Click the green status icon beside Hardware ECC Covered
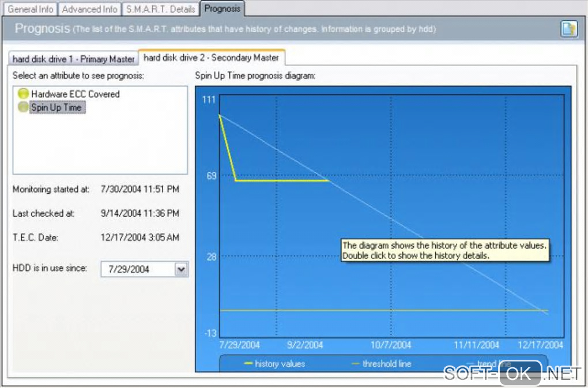Viewport: 588px width, 388px height. [23, 94]
